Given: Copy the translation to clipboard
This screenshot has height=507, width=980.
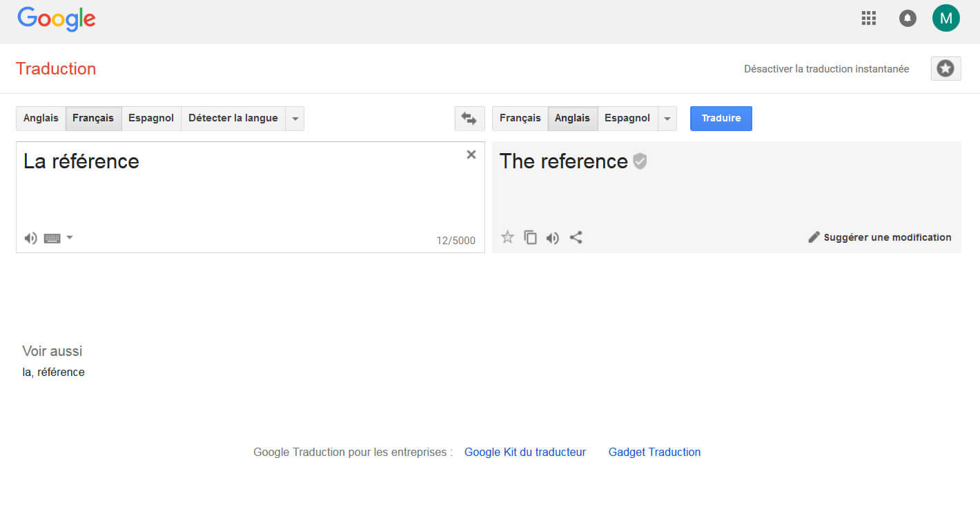Looking at the screenshot, I should pyautogui.click(x=530, y=237).
